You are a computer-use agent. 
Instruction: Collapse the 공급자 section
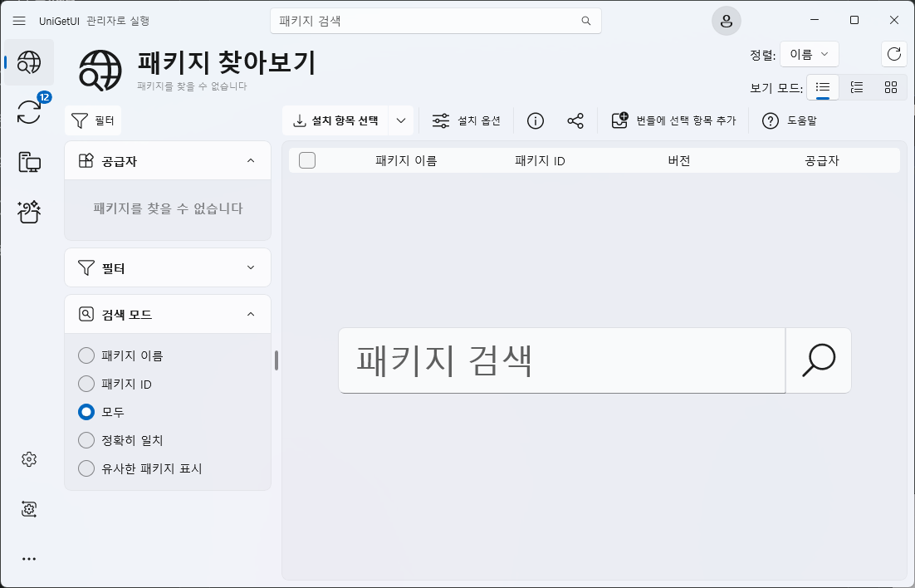[x=251, y=160]
